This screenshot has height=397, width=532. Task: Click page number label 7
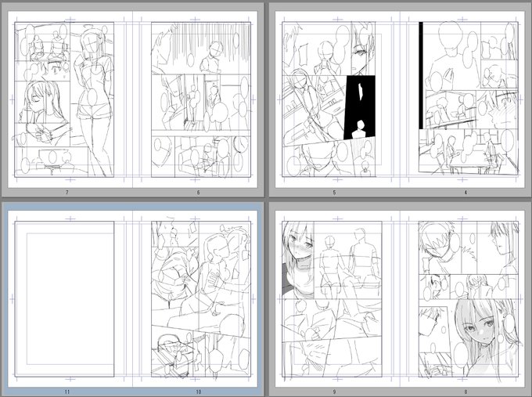[x=66, y=193]
